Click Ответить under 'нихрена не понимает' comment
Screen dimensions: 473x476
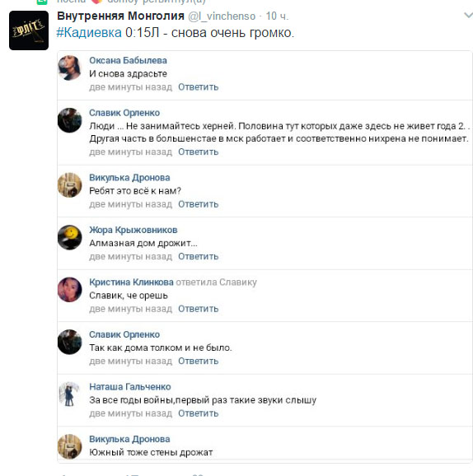199,152
